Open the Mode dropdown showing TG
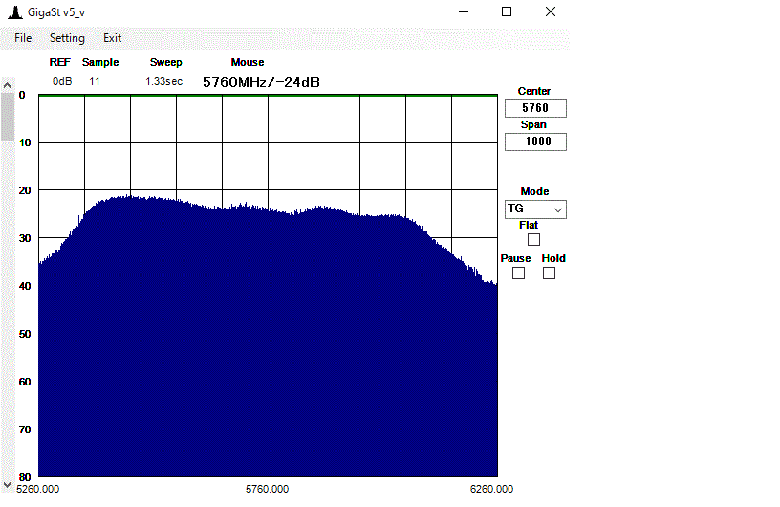 click(x=535, y=209)
